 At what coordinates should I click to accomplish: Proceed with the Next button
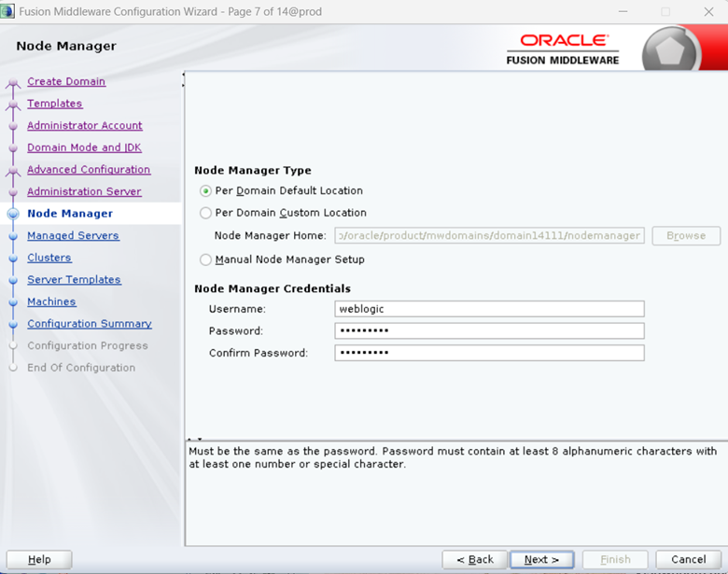tap(542, 560)
